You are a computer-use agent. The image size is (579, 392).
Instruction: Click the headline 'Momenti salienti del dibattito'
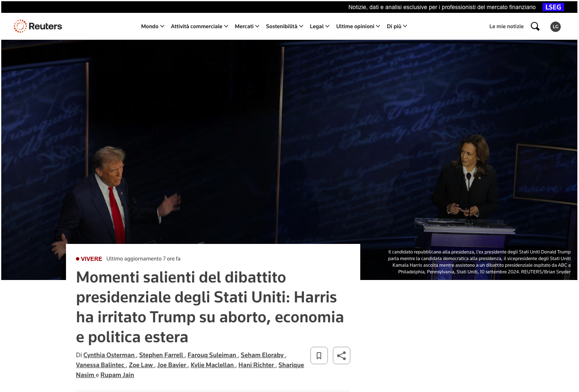210,307
